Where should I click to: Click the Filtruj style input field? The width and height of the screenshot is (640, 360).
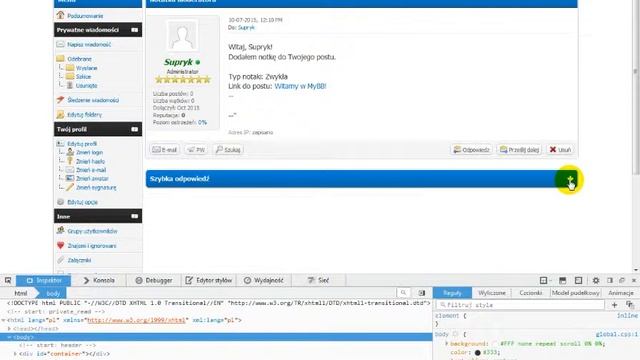(520, 305)
